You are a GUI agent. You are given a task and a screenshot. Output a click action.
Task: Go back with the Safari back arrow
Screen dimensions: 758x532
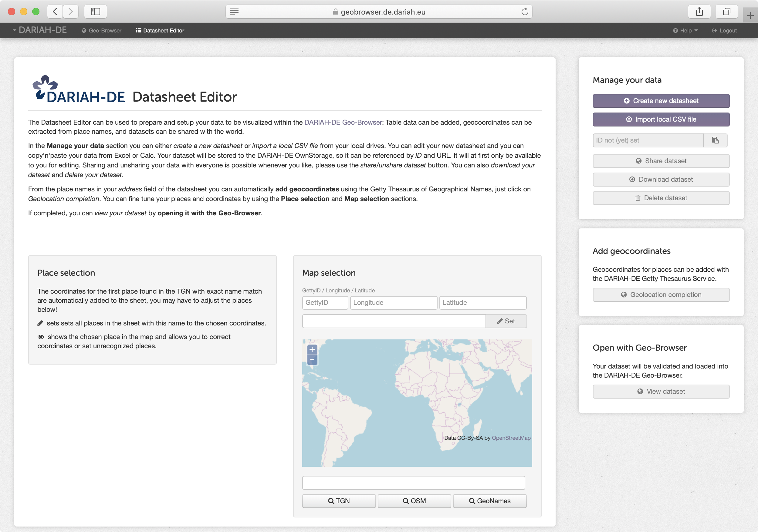(55, 12)
